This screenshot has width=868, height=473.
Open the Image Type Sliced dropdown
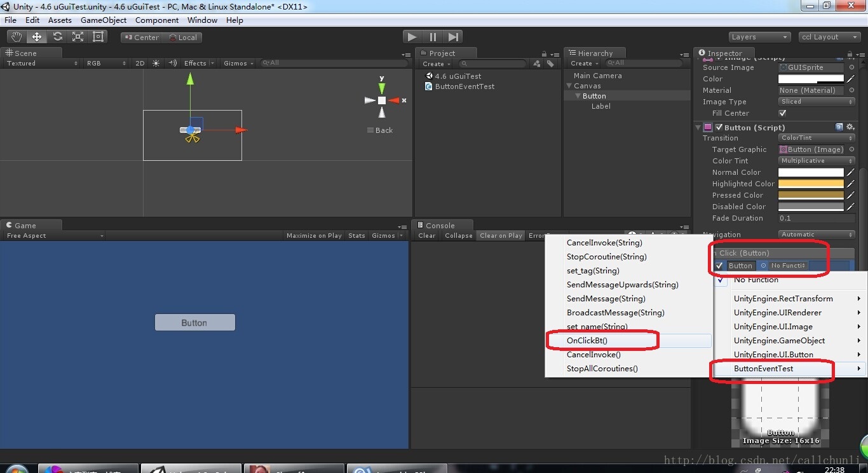pyautogui.click(x=817, y=102)
